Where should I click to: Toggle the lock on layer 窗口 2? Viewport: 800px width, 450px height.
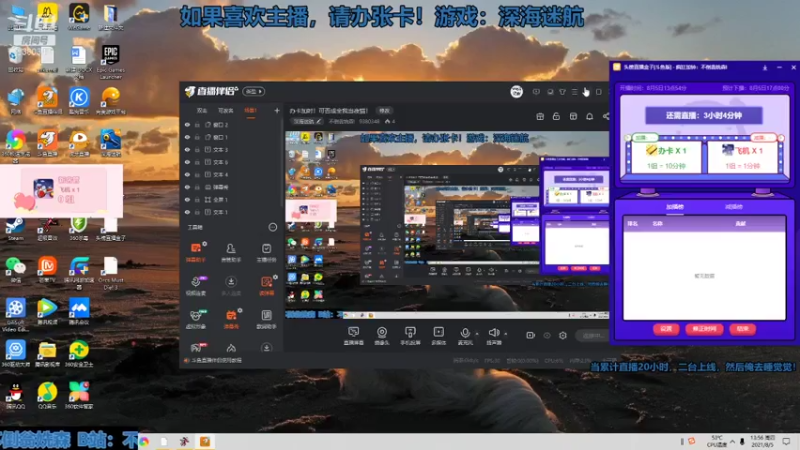coord(197,124)
